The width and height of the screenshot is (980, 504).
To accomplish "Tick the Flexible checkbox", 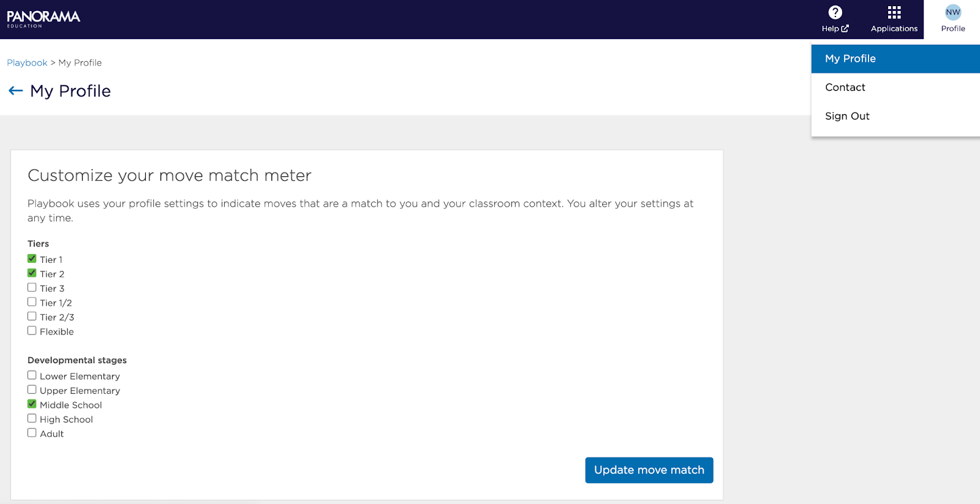I will point(32,331).
